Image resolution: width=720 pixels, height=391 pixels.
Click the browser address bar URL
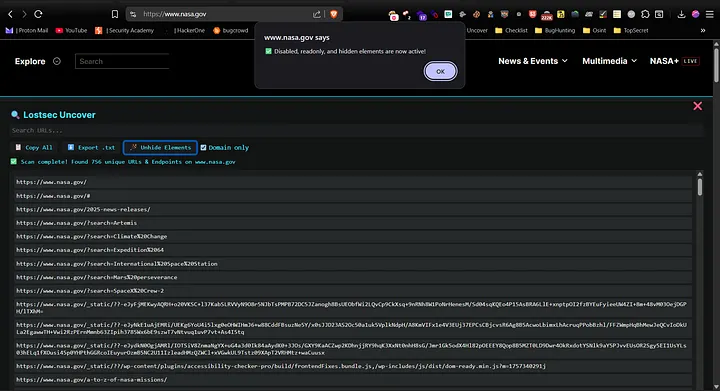point(174,14)
